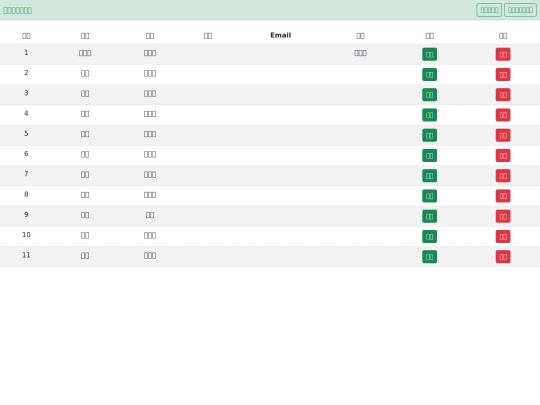Click the red button in row 11
The image size is (540, 405).
[x=503, y=257]
